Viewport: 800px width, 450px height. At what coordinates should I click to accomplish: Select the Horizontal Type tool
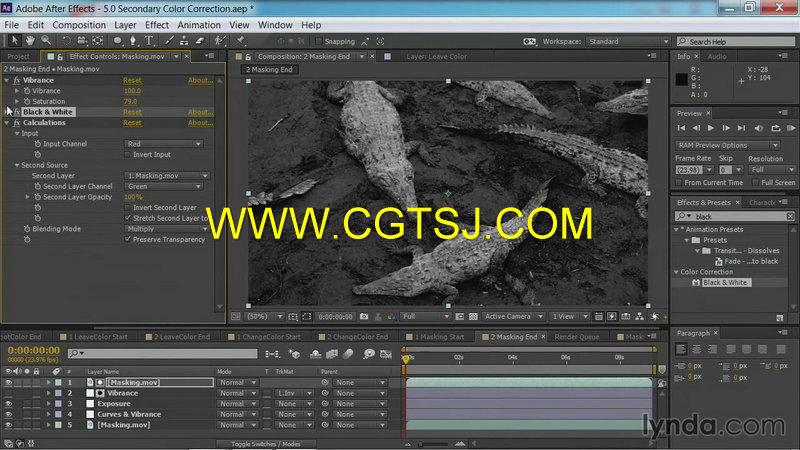tap(149, 41)
